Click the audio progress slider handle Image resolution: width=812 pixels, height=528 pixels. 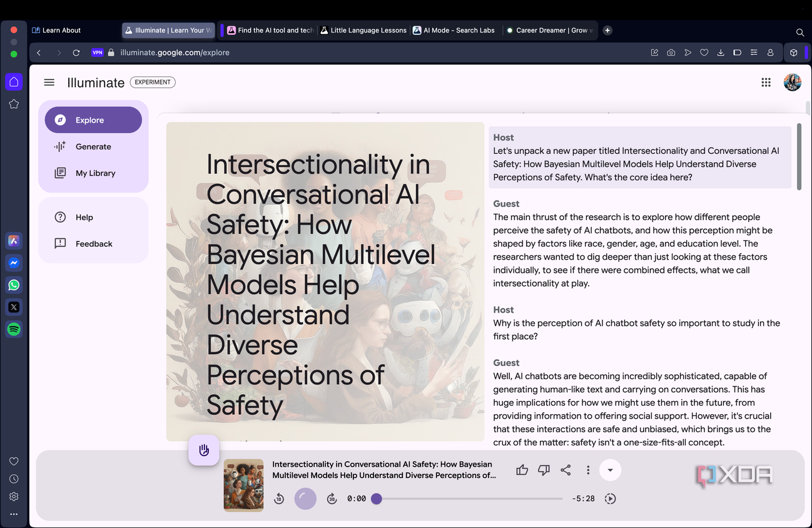(x=377, y=499)
